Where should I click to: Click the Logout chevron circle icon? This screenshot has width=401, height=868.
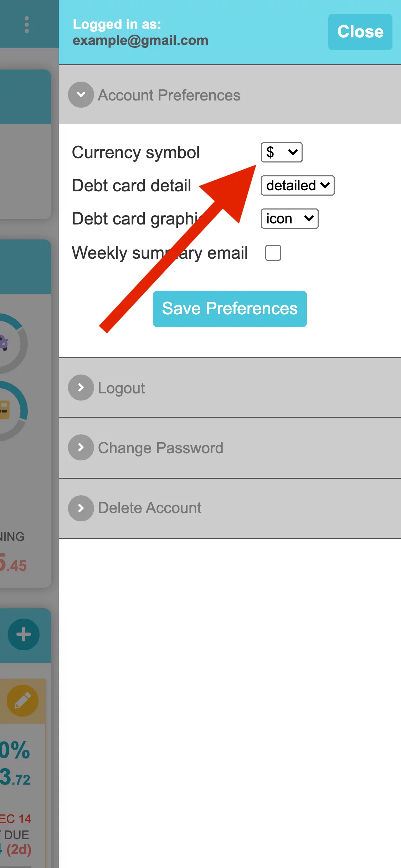click(81, 388)
